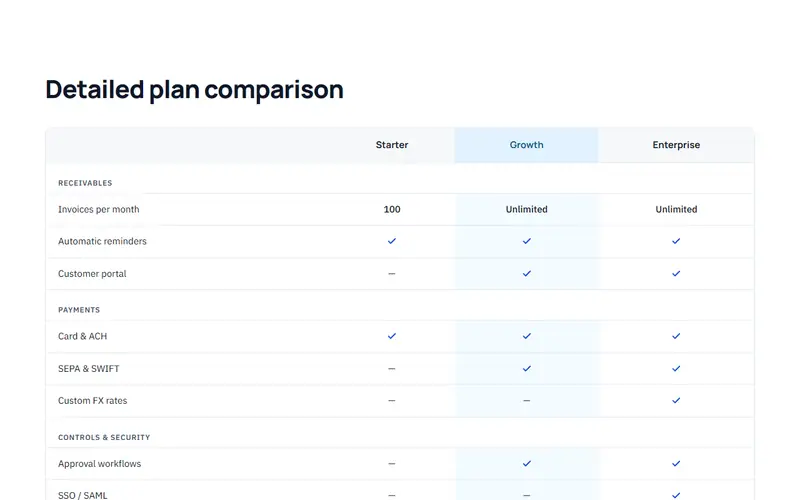Select the highlighted Growth plan header

tap(527, 145)
